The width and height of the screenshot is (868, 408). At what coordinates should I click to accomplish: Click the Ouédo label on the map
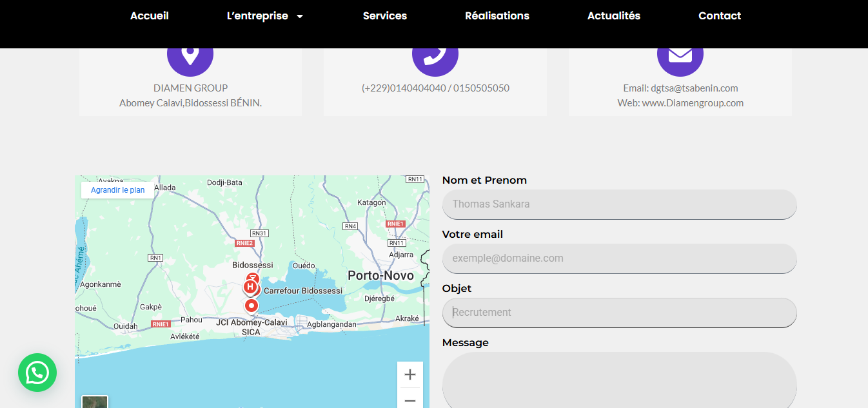pyautogui.click(x=304, y=266)
